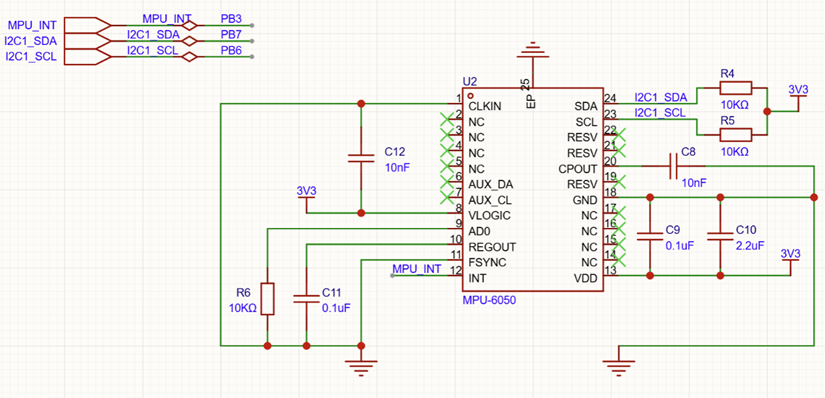The height and width of the screenshot is (398, 825).
Task: Select the 2.2uF value of C10
Action: 750,245
